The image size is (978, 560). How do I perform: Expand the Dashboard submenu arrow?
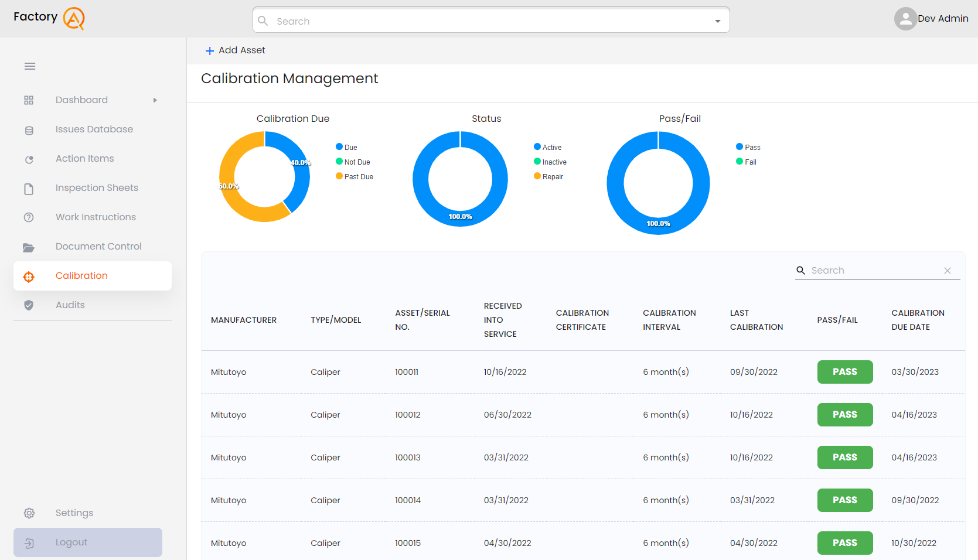[x=155, y=100]
